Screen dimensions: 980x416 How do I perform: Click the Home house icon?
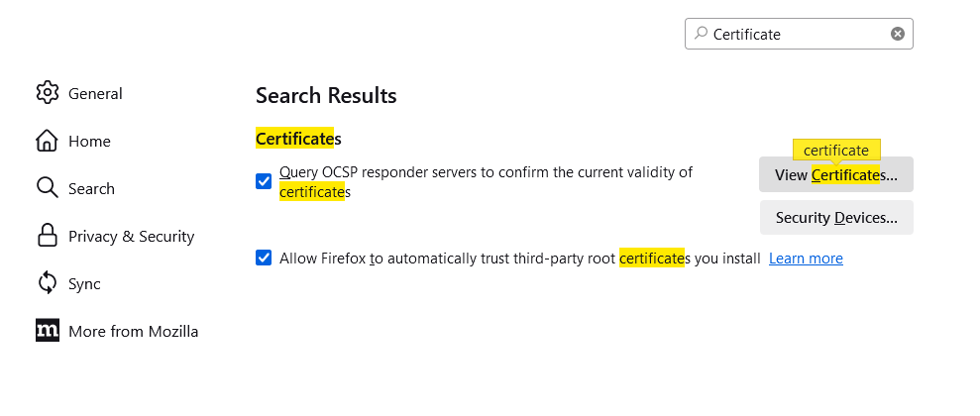pos(47,141)
